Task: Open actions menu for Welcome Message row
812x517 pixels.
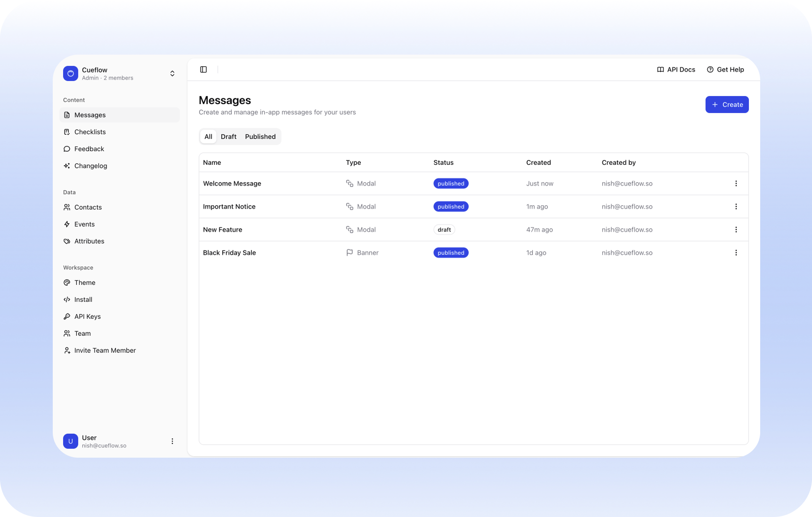Action: tap(736, 184)
